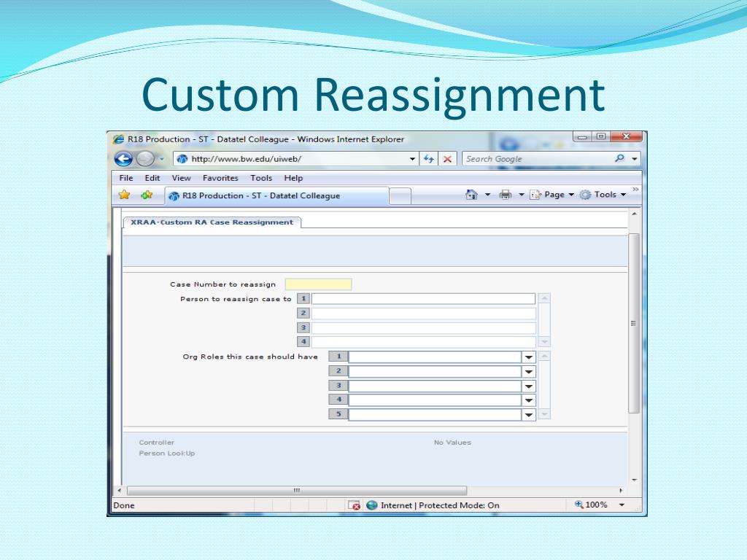Click the page vertical scrollbar thumb

634,323
